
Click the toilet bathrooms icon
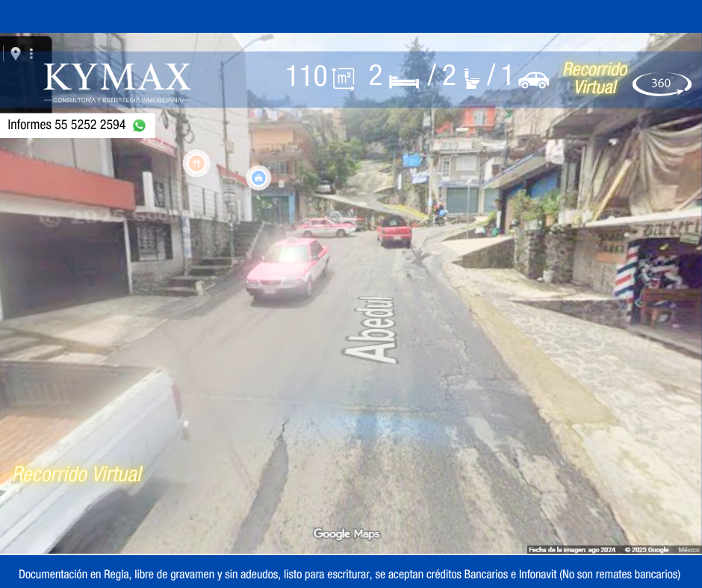[471, 78]
